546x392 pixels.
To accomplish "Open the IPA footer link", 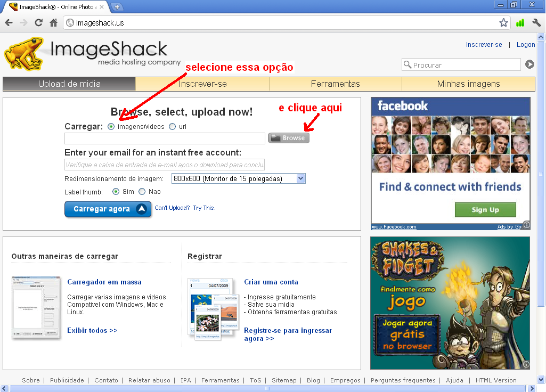I will 185,380.
